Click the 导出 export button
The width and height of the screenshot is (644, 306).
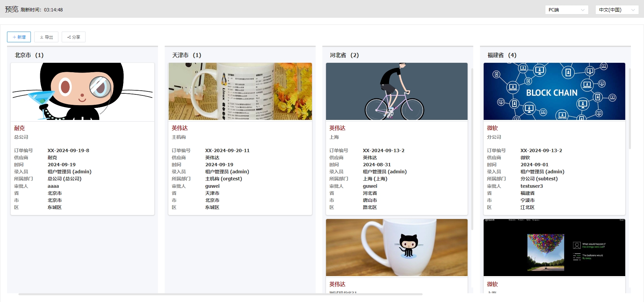tap(46, 37)
